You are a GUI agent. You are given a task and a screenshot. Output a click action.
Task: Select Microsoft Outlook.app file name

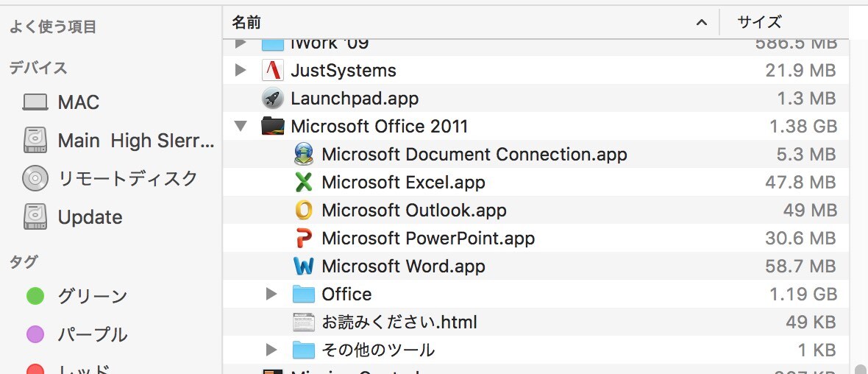tap(414, 210)
